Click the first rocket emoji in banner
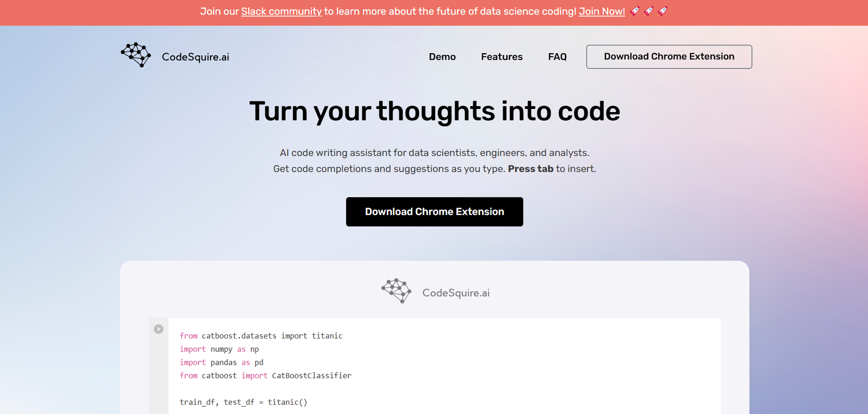Viewport: 868px width, 414px height. 635,11
